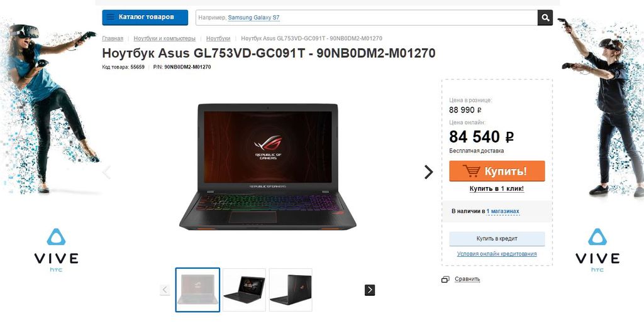Open Ноутбуки и компьютеры breadcrumb
Screen dimensions: 644x331
tap(165, 38)
